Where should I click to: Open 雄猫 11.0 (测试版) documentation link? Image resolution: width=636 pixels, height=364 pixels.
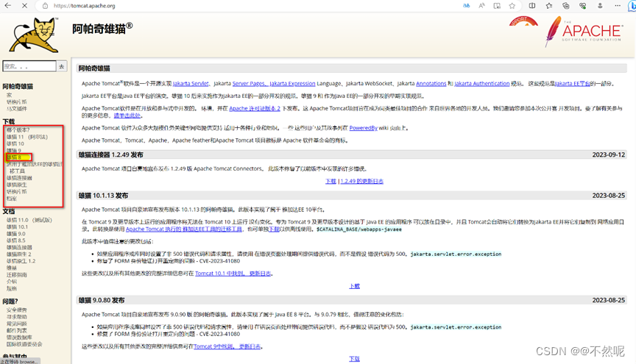29,220
